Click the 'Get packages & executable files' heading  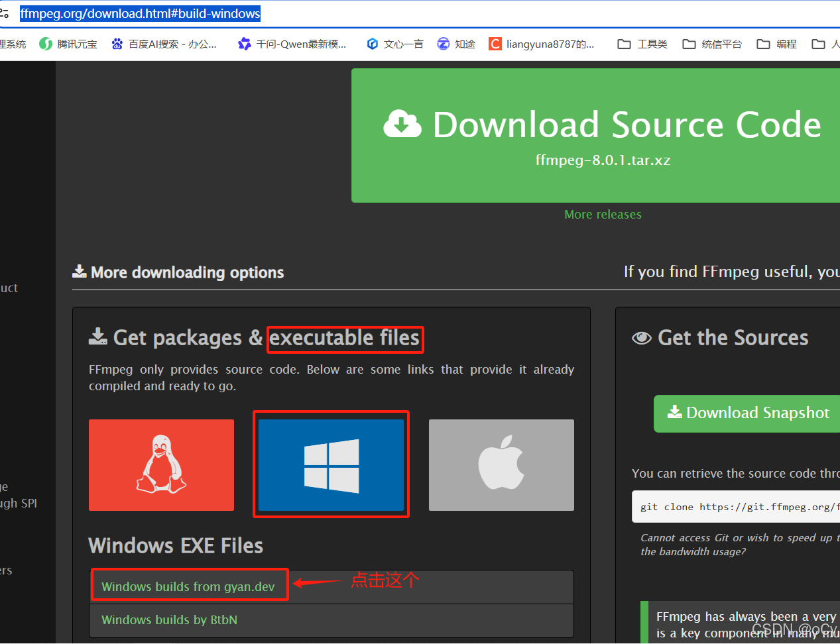tap(255, 338)
